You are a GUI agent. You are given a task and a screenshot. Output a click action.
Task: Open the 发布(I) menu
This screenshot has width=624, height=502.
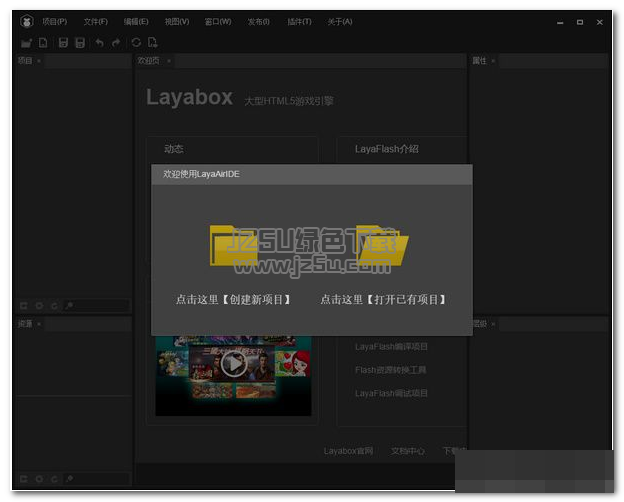259,21
